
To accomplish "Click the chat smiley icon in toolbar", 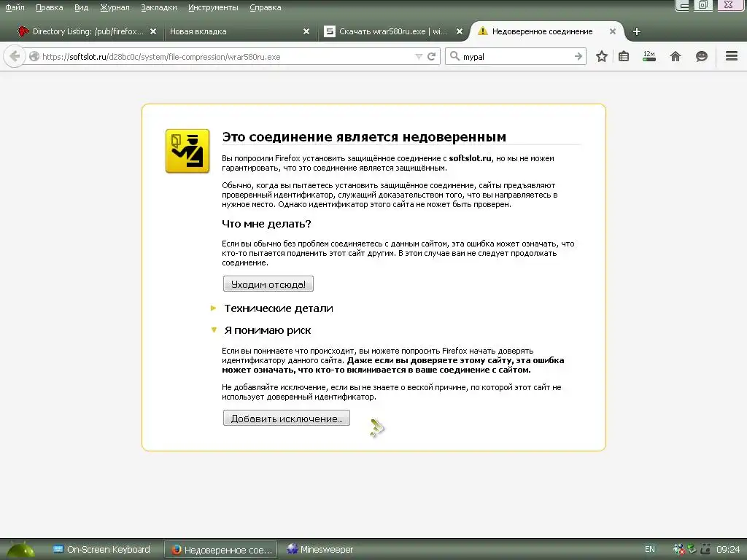I will tap(701, 57).
